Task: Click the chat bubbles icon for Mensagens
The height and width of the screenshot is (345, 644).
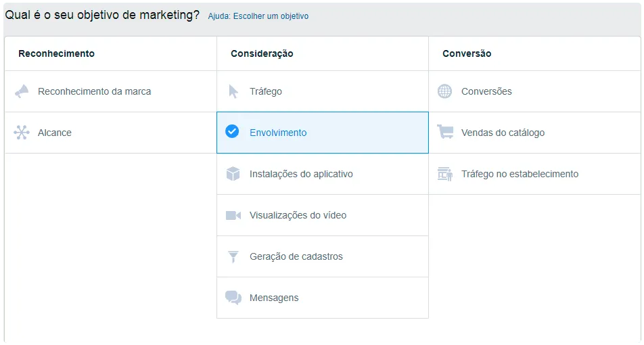Action: (x=233, y=298)
